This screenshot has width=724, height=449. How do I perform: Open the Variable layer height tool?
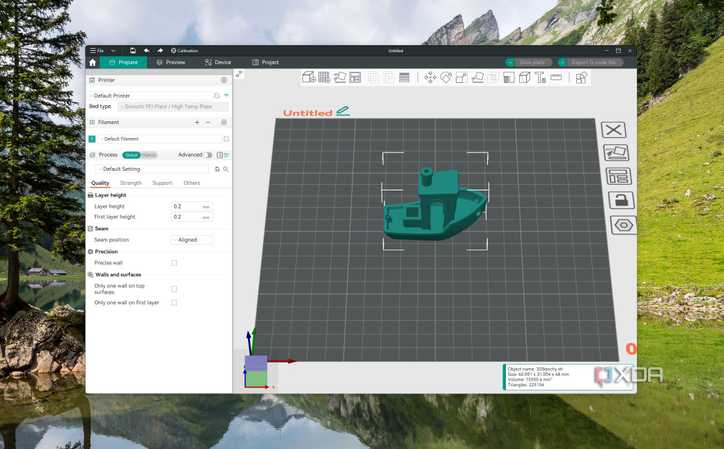pyautogui.click(x=404, y=78)
